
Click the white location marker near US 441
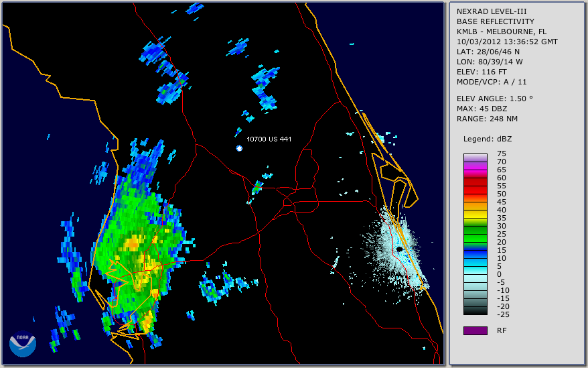(x=239, y=148)
